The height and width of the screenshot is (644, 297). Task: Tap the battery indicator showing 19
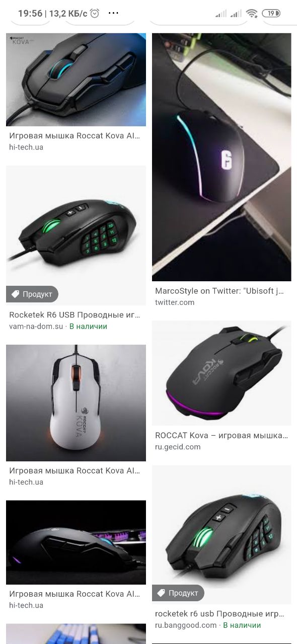271,14
